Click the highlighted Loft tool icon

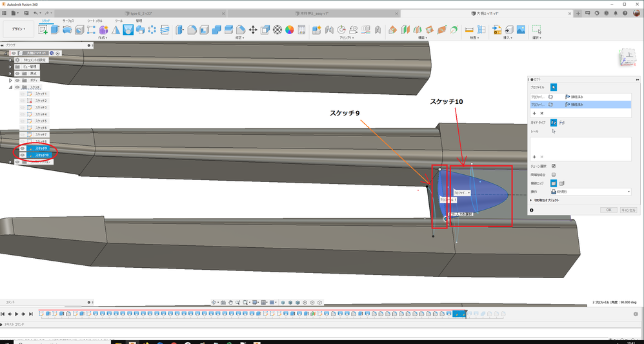click(x=128, y=30)
